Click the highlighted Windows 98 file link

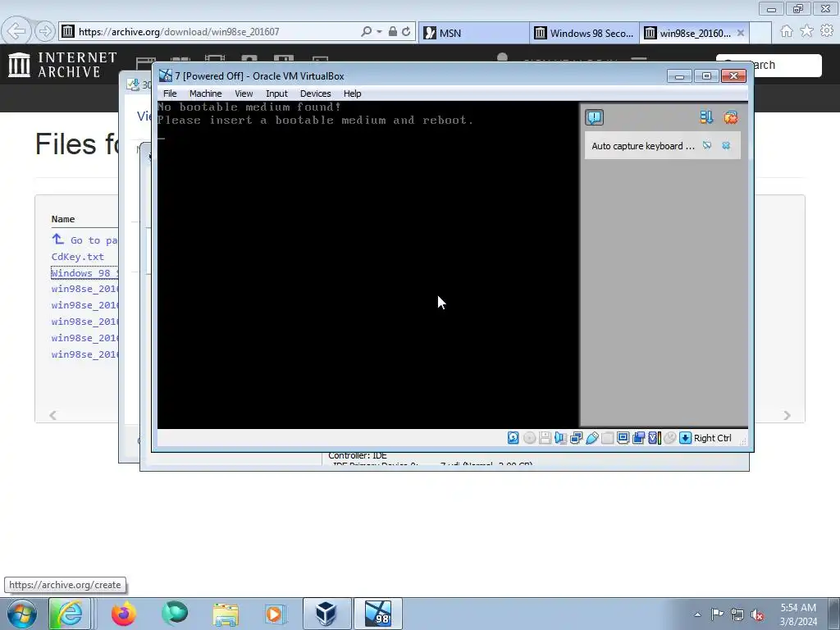(84, 272)
